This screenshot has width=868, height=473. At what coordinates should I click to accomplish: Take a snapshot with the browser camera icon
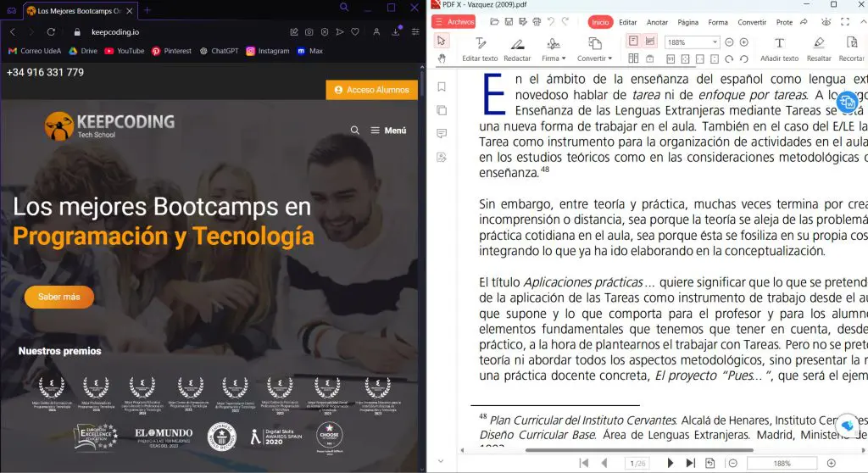[x=309, y=32]
